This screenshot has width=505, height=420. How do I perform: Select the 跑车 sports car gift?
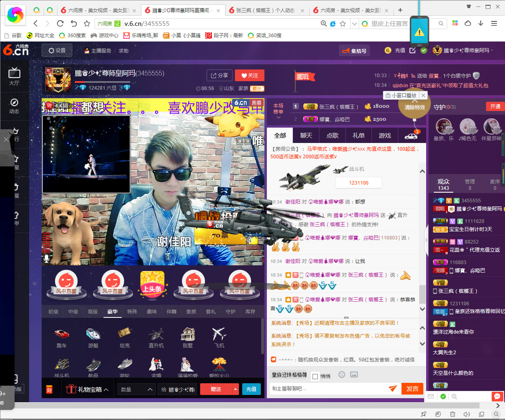click(61, 338)
